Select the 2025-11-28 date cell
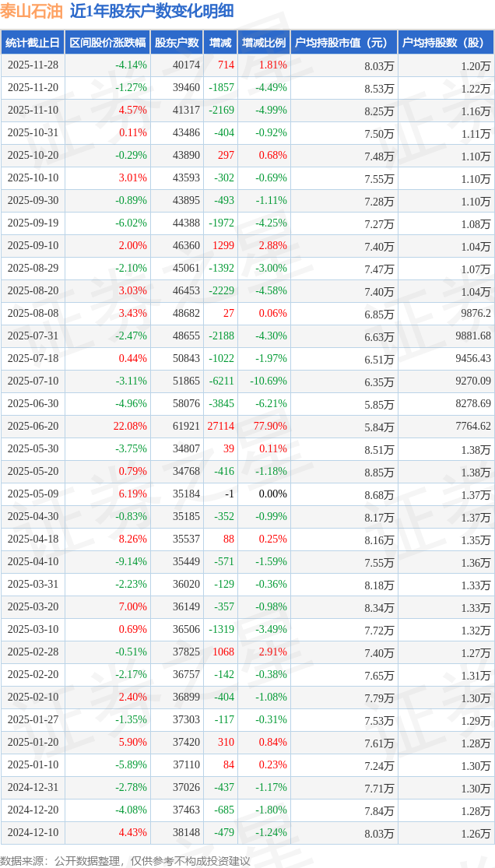The image size is (495, 868). 33,65
